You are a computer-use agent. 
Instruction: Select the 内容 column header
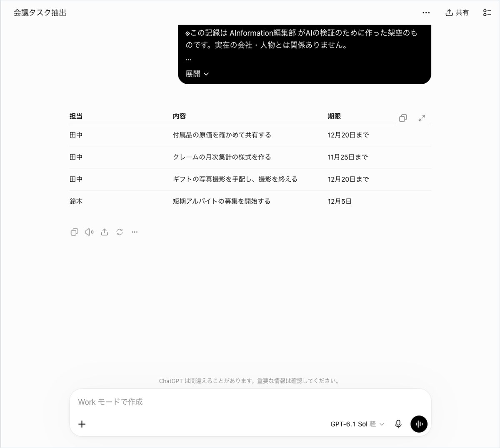pos(179,116)
